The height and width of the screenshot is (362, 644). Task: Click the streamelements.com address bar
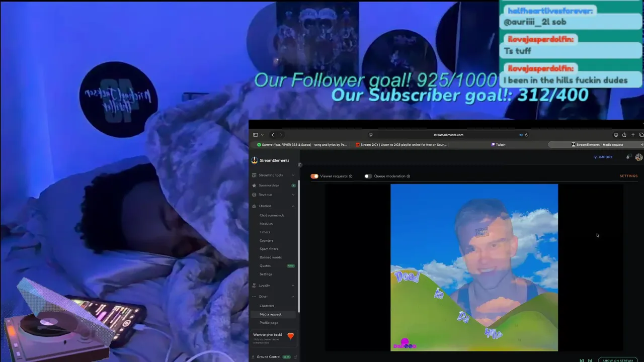pos(448,135)
